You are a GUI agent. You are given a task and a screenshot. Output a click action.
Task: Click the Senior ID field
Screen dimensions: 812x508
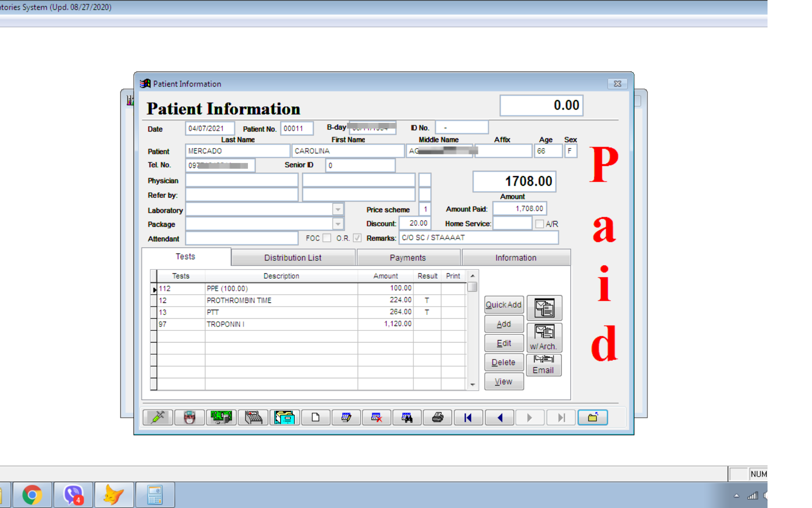(361, 165)
